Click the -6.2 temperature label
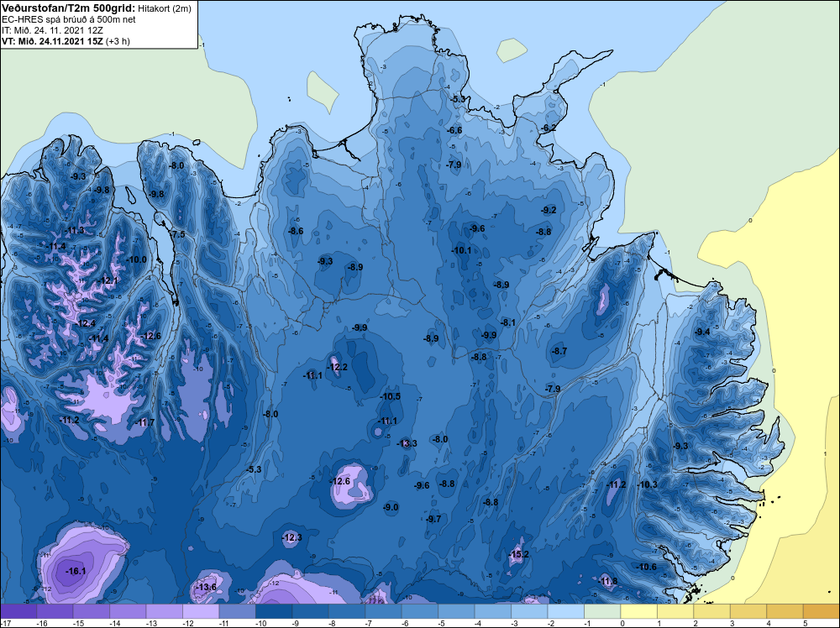This screenshot has width=840, height=628. pyautogui.click(x=549, y=128)
